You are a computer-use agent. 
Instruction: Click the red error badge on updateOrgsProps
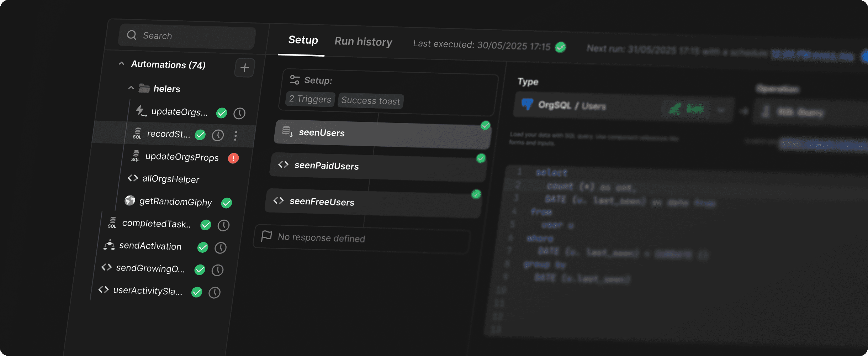(x=233, y=158)
